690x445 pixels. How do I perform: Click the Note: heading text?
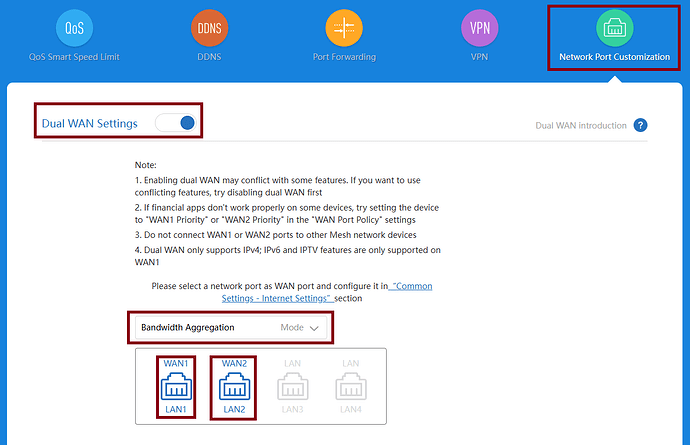click(146, 165)
